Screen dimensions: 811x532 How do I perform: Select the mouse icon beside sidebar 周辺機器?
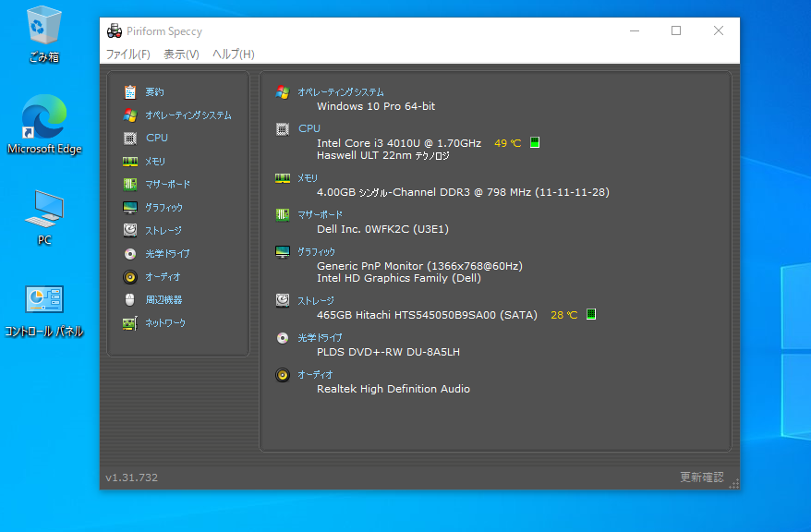click(x=130, y=299)
